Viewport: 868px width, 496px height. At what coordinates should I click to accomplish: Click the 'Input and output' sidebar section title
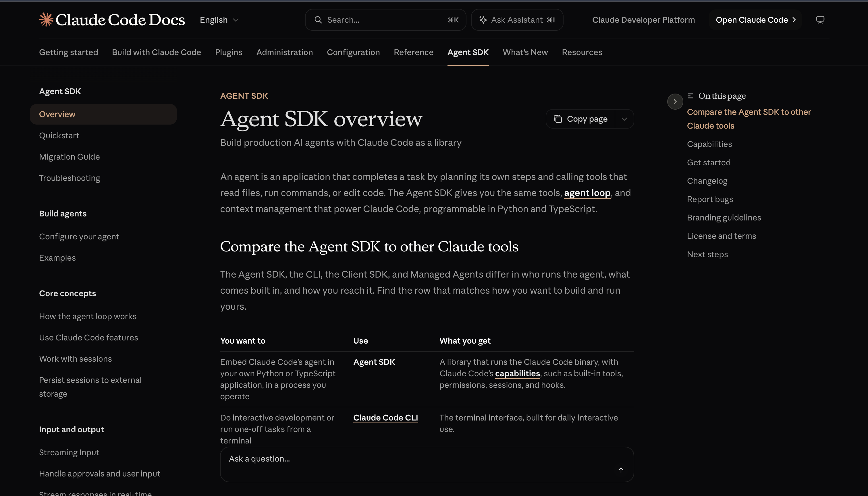coord(72,430)
